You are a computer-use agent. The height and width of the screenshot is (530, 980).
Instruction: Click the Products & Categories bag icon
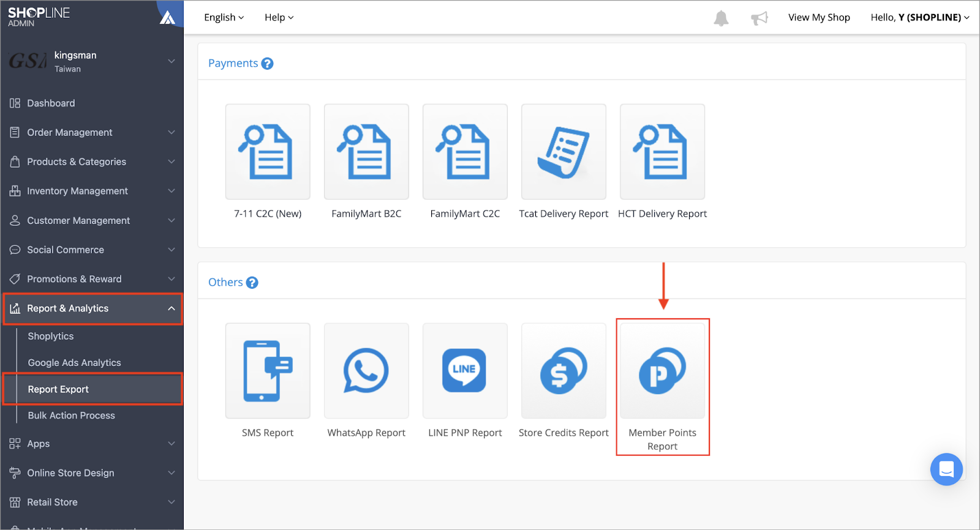[15, 162]
